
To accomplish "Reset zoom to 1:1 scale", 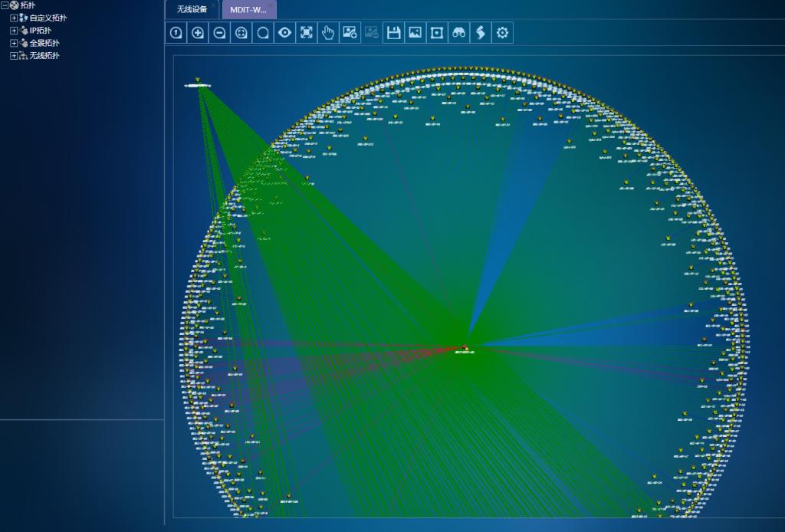I will (x=176, y=33).
